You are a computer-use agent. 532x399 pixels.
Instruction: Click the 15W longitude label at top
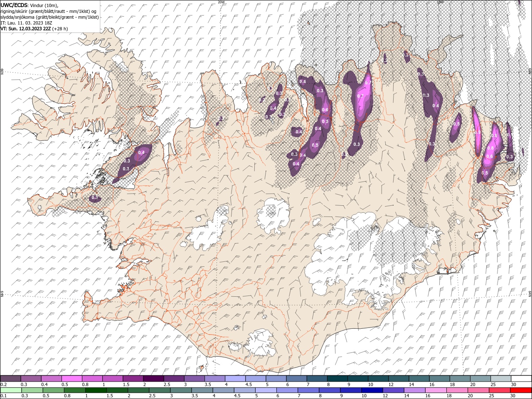pos(440,2)
